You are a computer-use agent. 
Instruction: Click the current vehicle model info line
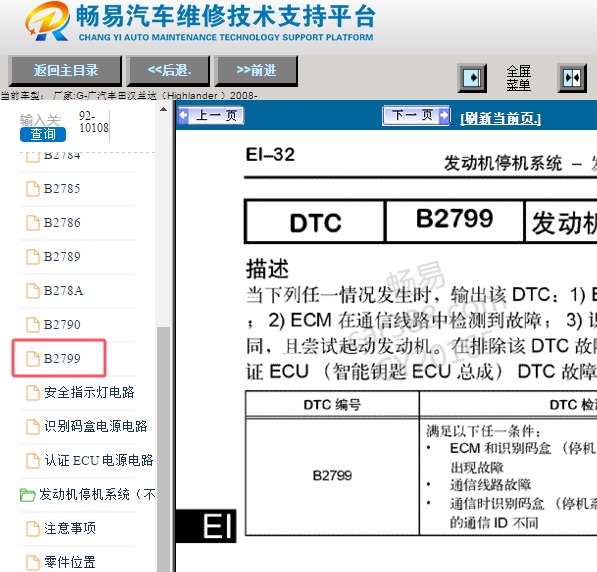[x=129, y=95]
